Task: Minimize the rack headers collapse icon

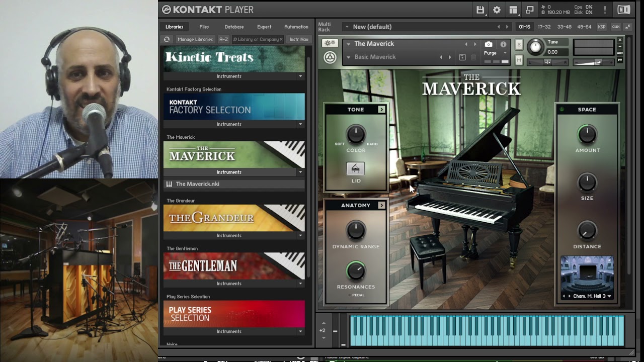Action: (x=628, y=27)
